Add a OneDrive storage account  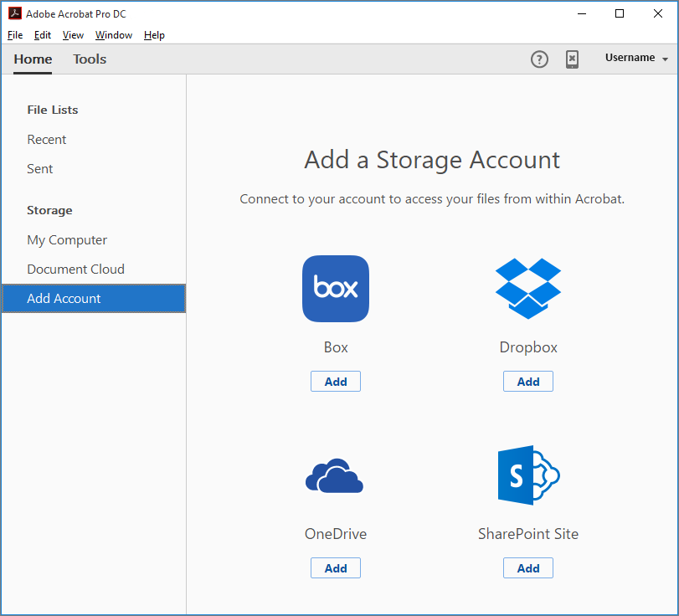336,568
